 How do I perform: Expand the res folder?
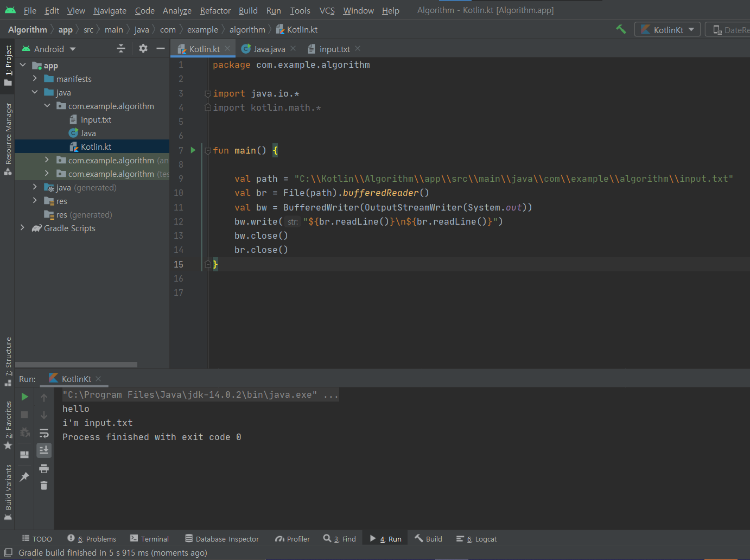35,201
